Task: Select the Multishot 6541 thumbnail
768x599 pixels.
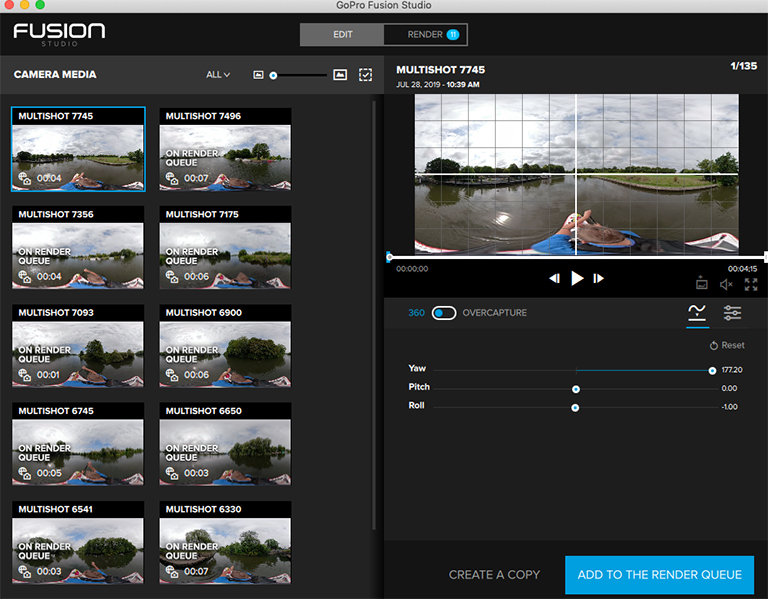Action: tap(78, 542)
